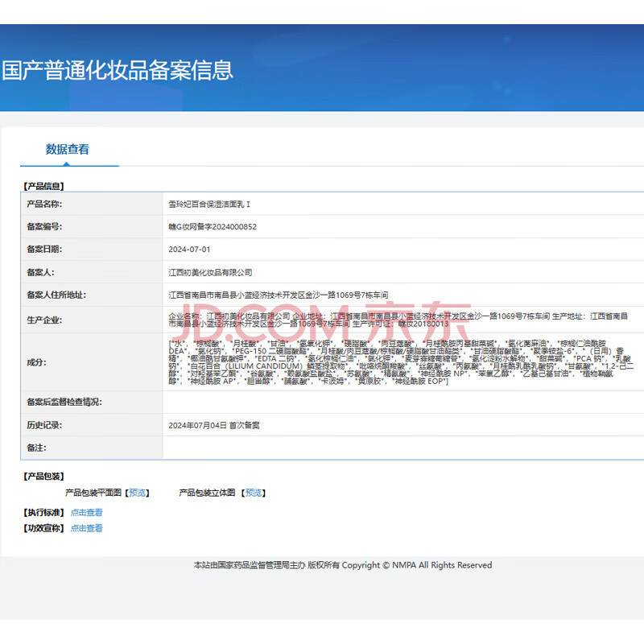The height and width of the screenshot is (644, 644).
Task: Click the 江西初美化妆品有限公司 filer name
Action: [x=210, y=273]
